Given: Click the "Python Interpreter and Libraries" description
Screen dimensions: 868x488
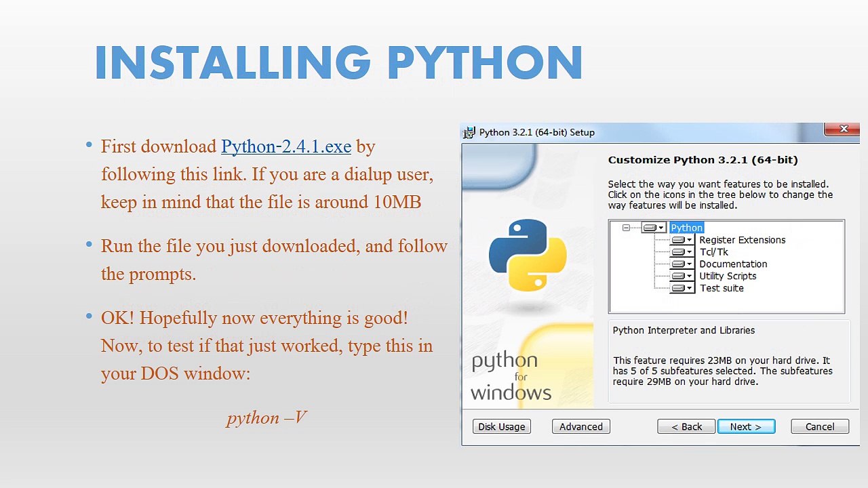Looking at the screenshot, I should pyautogui.click(x=684, y=330).
